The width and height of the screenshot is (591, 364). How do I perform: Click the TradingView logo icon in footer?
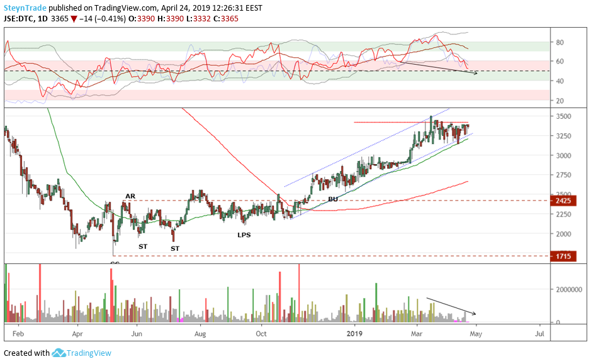59,353
